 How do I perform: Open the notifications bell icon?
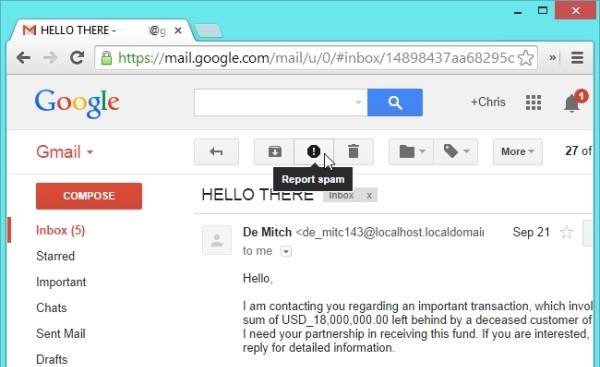point(571,103)
